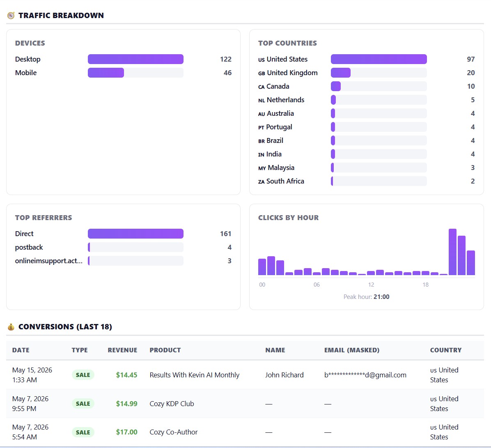491x448 pixels.
Task: Click the money bag icon beside Conversions
Action: pos(11,327)
